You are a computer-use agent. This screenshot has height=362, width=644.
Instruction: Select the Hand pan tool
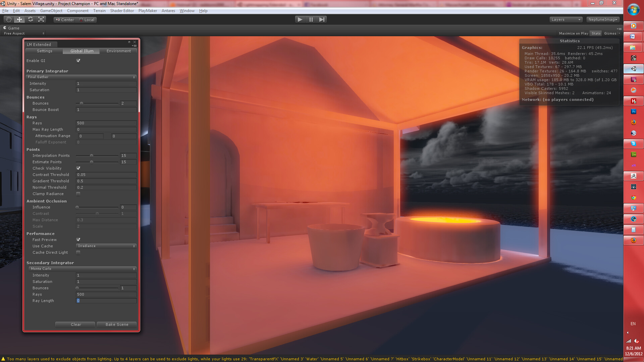pos(9,19)
